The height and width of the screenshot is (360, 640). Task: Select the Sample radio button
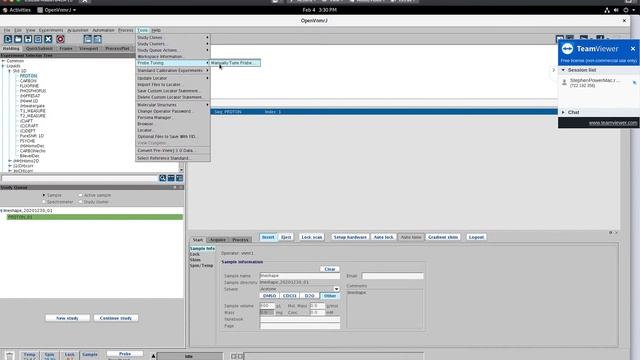click(x=44, y=195)
